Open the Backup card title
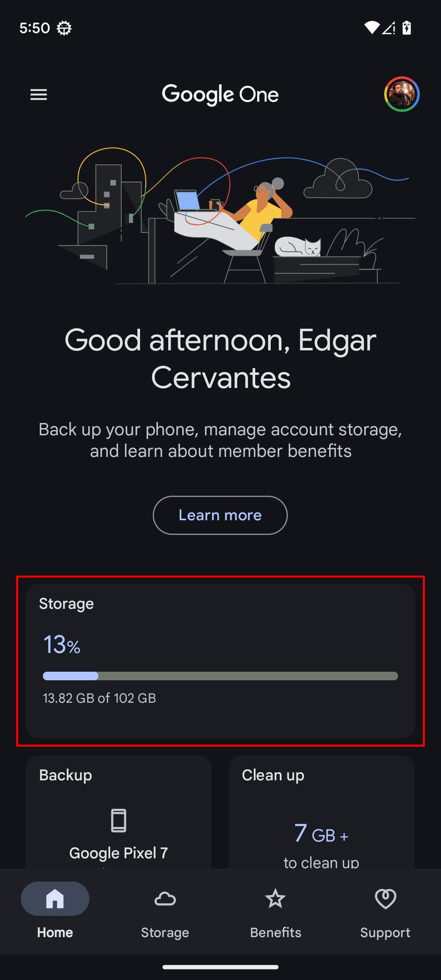The image size is (441, 980). point(66,775)
